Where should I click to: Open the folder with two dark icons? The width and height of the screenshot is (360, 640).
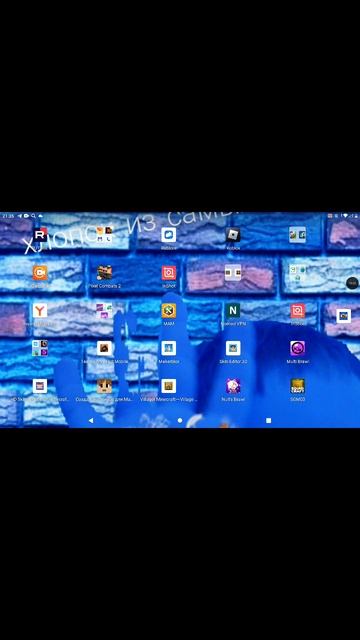point(233,273)
